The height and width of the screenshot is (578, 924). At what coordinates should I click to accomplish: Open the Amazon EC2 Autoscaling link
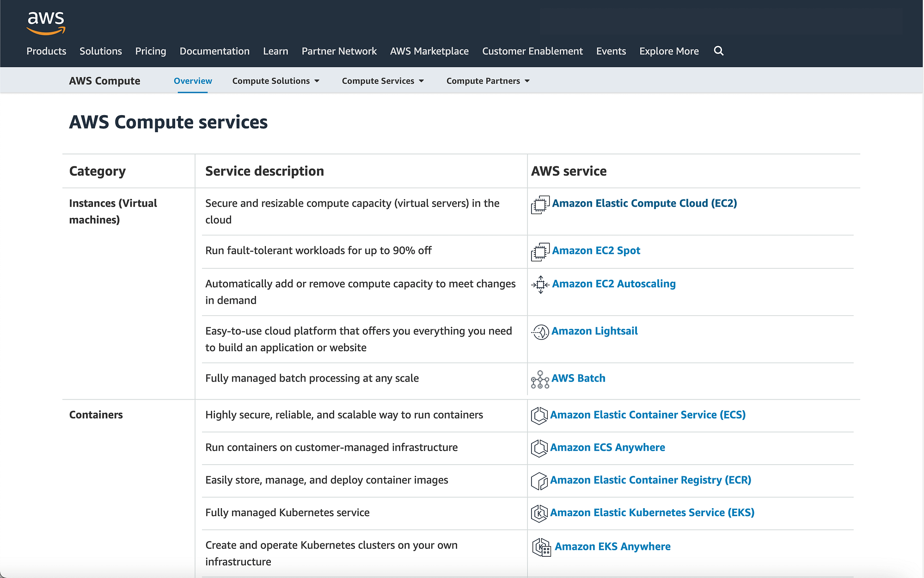[614, 284]
